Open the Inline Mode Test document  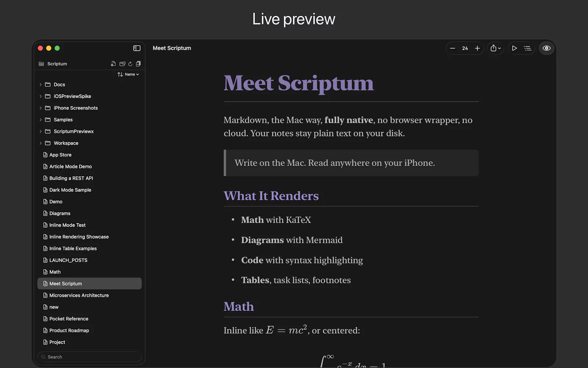pos(89,225)
